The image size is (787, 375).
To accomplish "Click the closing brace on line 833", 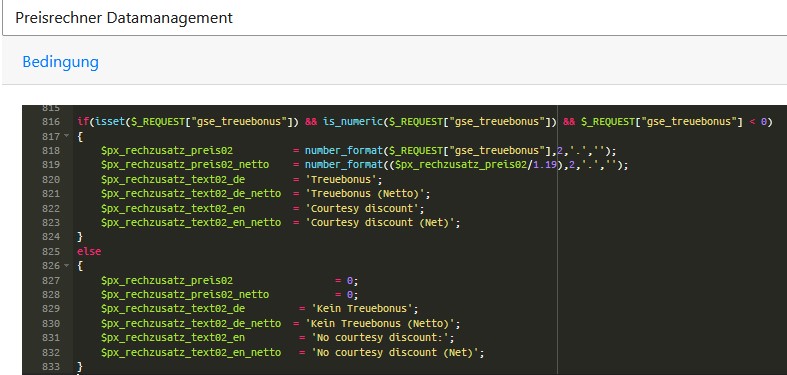I will 80,366.
